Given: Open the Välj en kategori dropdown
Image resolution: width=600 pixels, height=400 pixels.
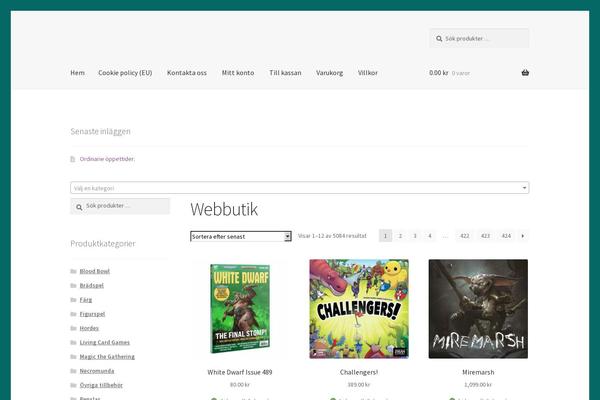Looking at the screenshot, I should (300, 188).
